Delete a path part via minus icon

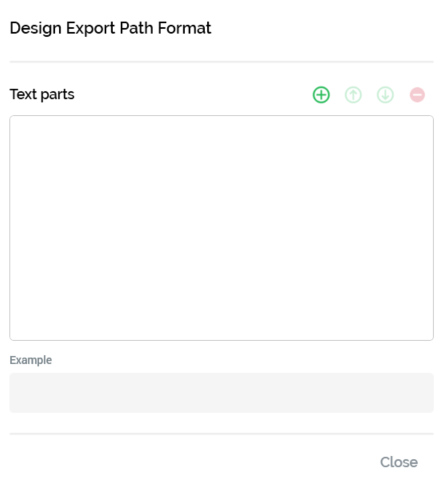(x=417, y=95)
